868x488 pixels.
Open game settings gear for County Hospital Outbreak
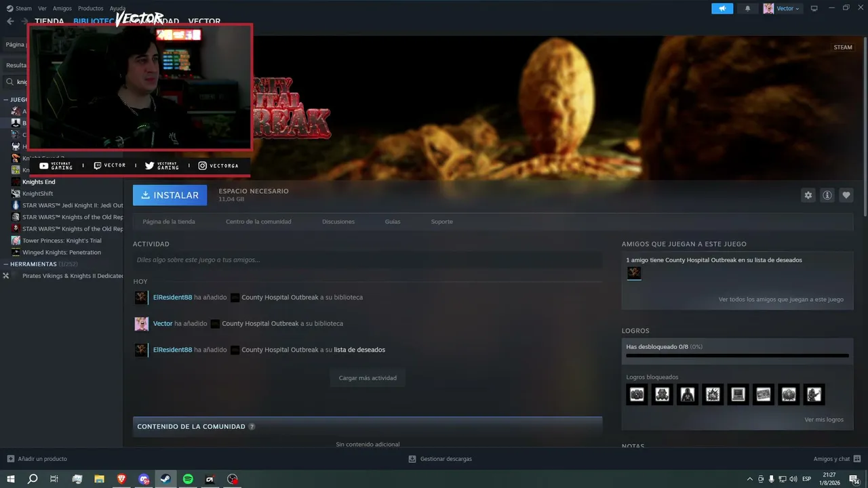pos(808,195)
